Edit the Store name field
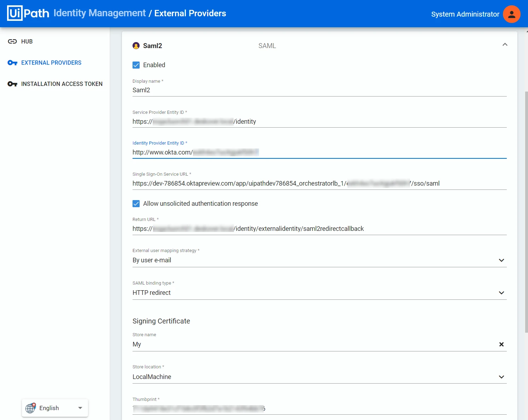Image resolution: width=528 pixels, height=420 pixels. [314, 344]
